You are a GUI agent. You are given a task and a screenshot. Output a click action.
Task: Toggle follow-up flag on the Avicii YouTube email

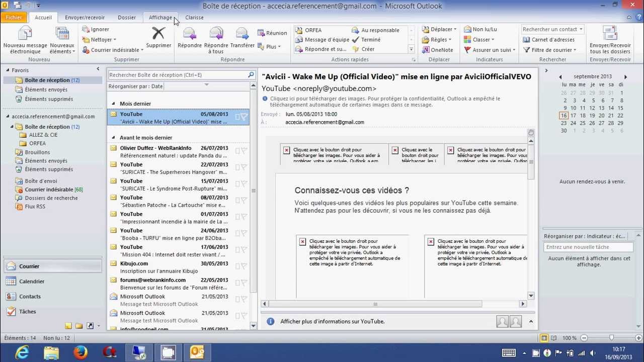(x=244, y=117)
